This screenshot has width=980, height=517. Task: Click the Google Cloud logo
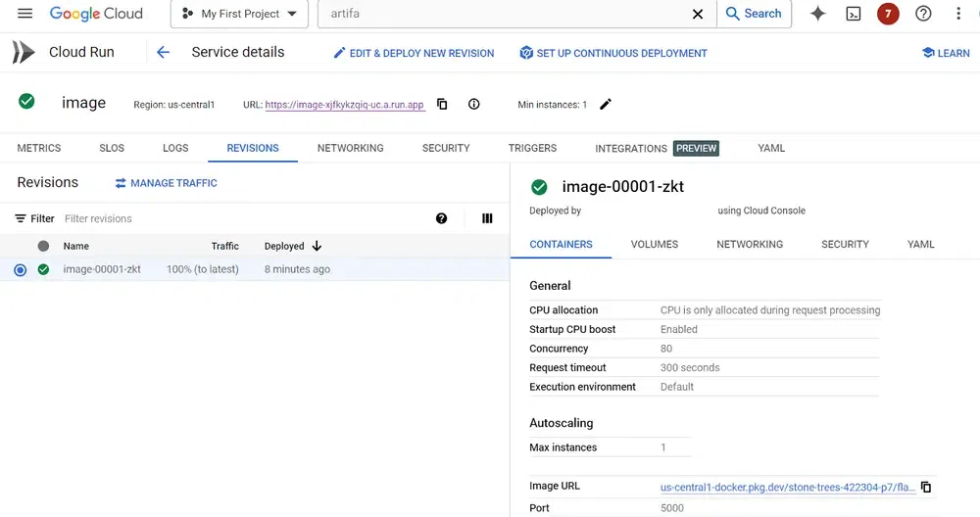coord(96,14)
